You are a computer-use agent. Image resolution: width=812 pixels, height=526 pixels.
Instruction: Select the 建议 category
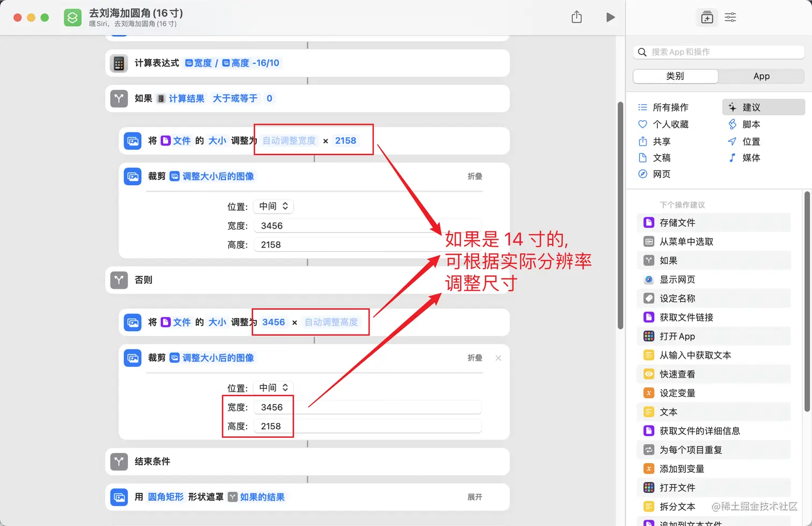[764, 107]
